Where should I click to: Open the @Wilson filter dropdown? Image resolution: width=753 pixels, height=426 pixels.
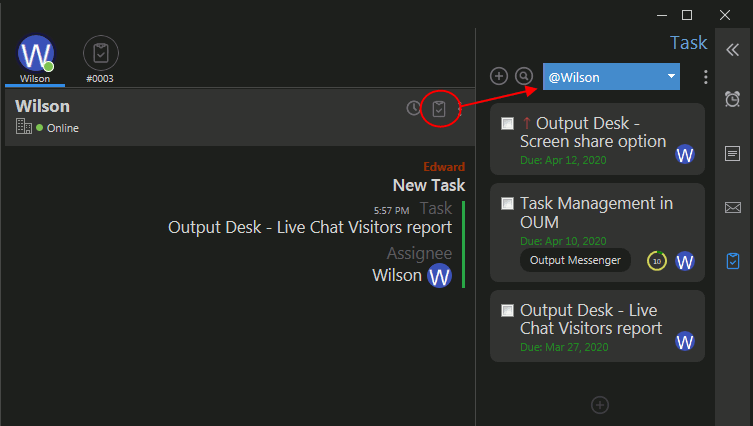[x=611, y=77]
